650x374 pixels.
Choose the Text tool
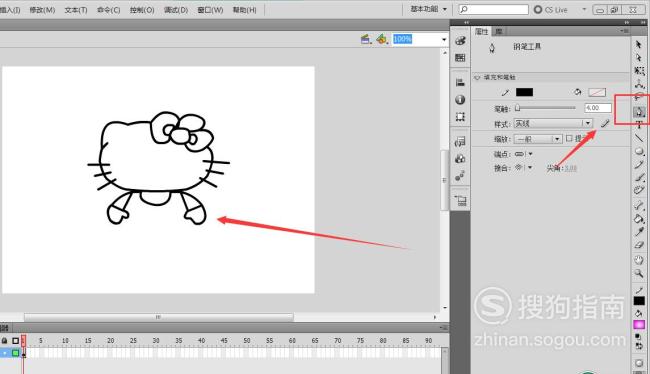pos(639,125)
